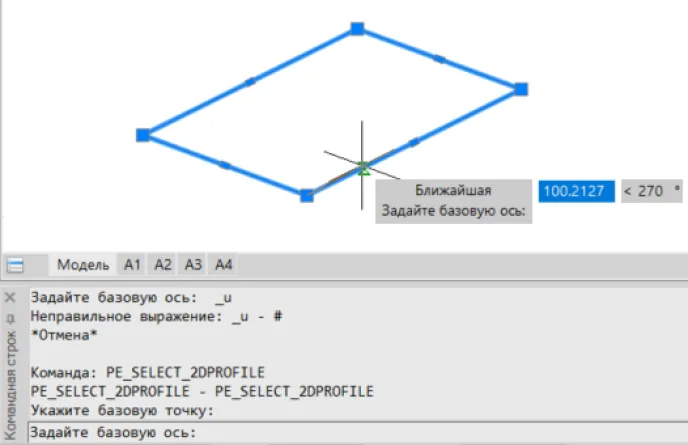Close the command line panel with X

point(10,297)
